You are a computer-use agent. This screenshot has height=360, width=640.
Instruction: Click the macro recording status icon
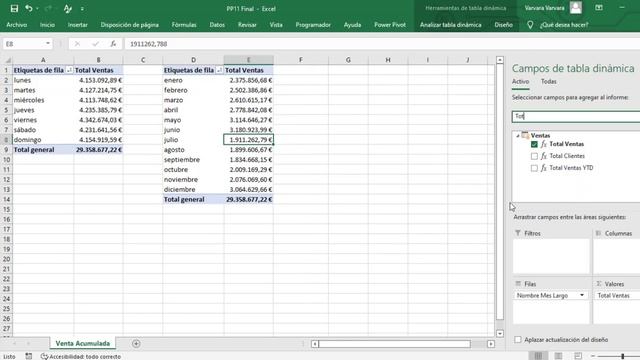29,356
